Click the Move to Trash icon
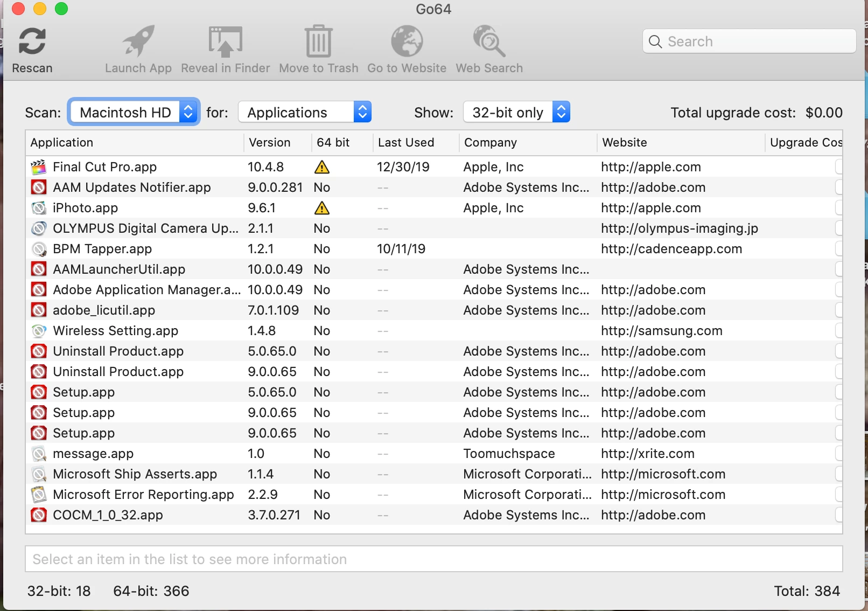 (319, 41)
